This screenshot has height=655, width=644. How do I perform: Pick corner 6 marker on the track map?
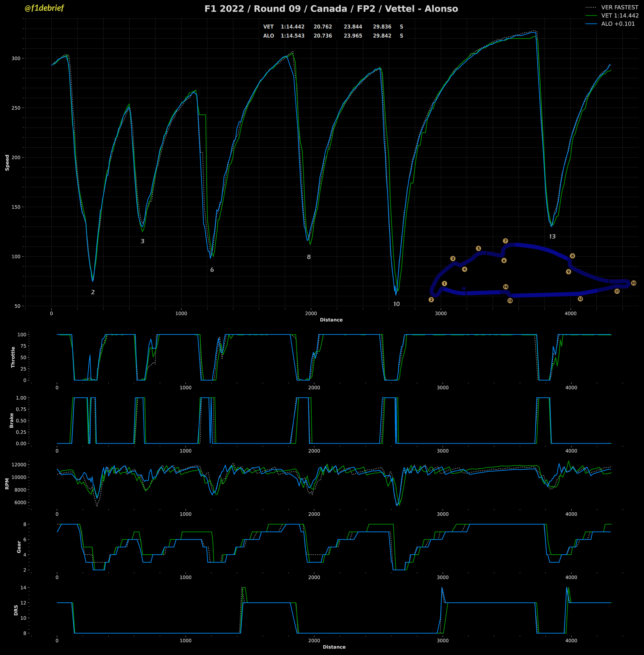pyautogui.click(x=504, y=260)
